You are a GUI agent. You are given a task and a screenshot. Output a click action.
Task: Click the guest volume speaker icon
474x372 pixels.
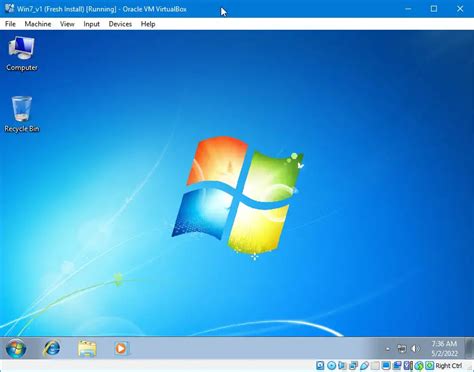[415, 349]
